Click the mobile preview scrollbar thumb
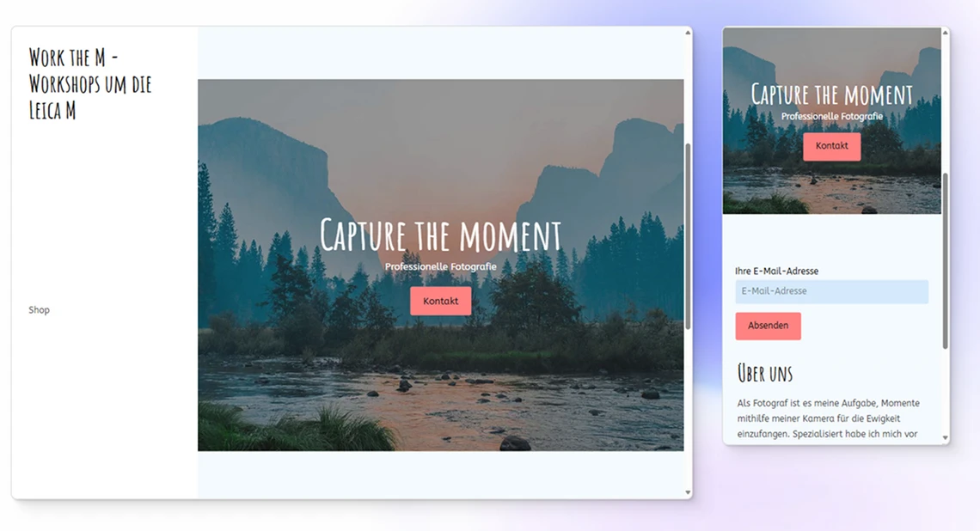 [946, 261]
